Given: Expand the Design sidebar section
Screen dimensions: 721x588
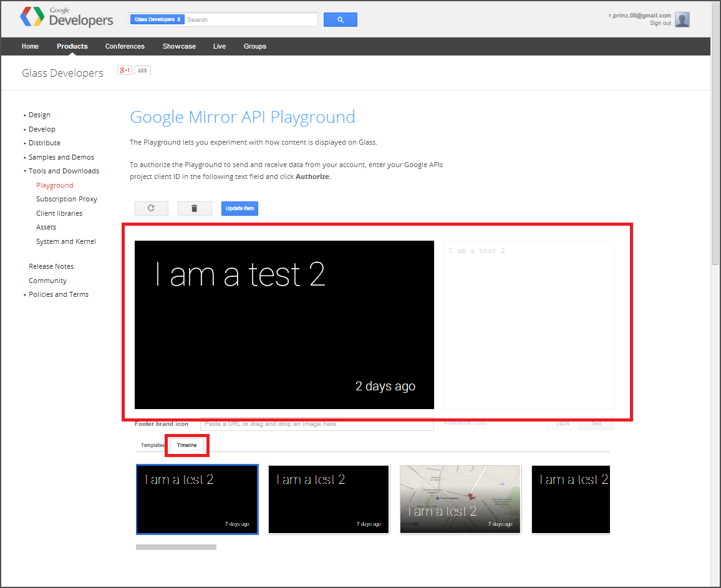Looking at the screenshot, I should pyautogui.click(x=39, y=115).
